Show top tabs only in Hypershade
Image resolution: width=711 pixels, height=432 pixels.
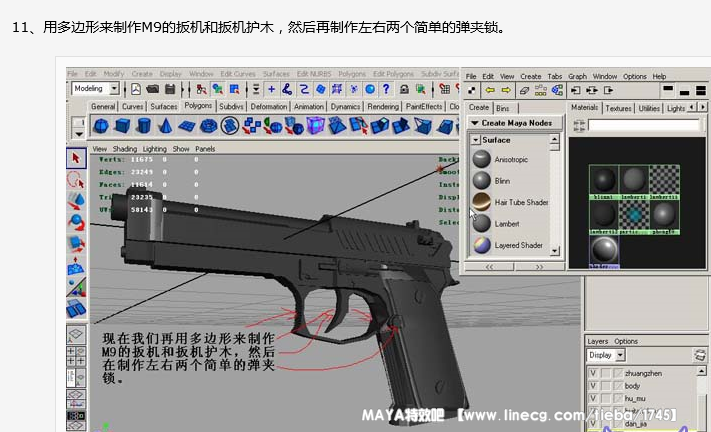pos(667,90)
